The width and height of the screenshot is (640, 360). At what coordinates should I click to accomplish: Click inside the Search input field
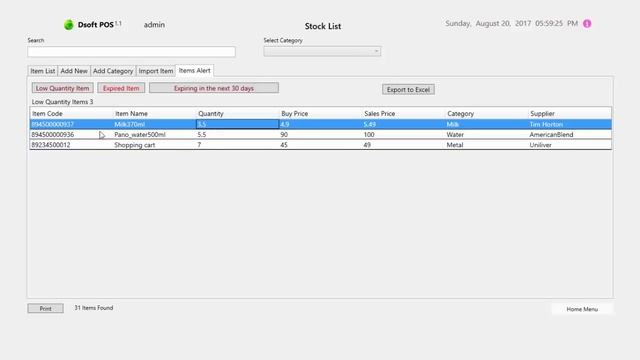click(131, 52)
